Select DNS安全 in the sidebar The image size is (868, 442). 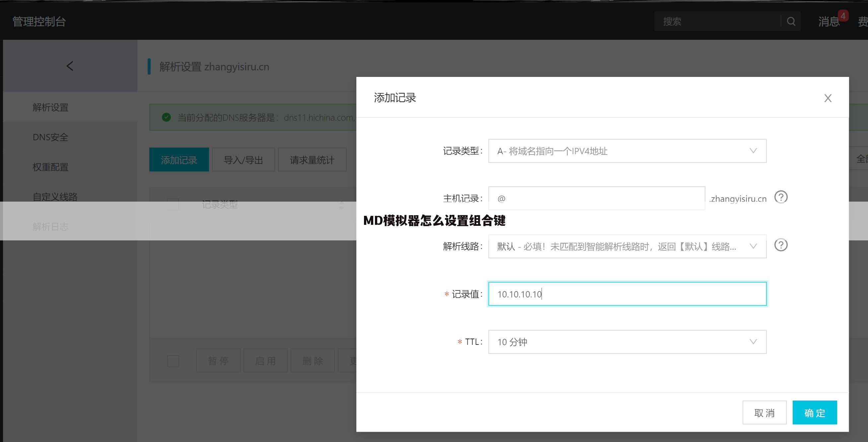click(x=50, y=137)
